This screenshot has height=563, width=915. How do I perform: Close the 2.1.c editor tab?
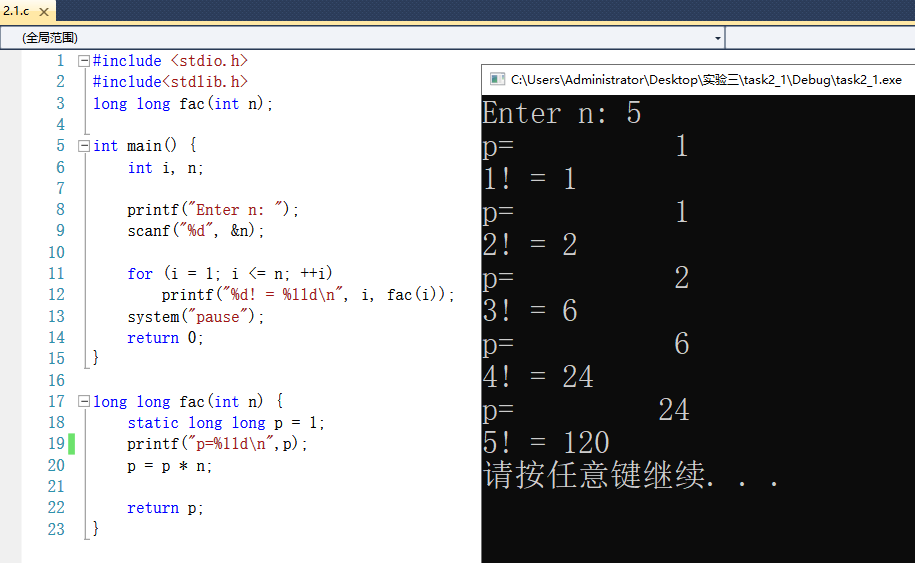pos(44,11)
